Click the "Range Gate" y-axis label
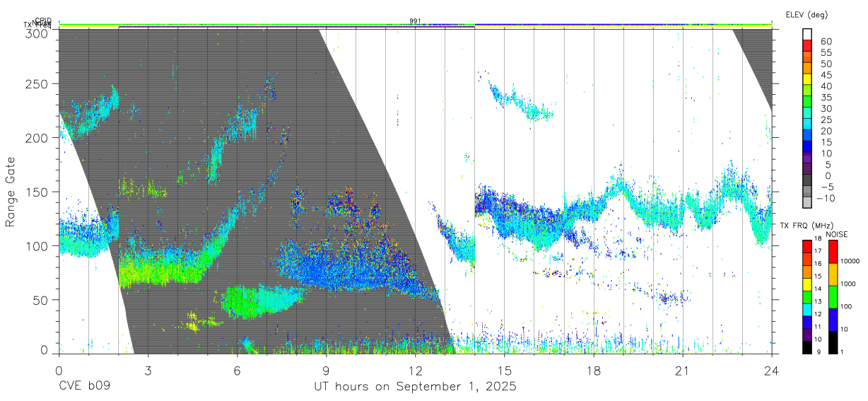868x401 pixels. [x=11, y=192]
